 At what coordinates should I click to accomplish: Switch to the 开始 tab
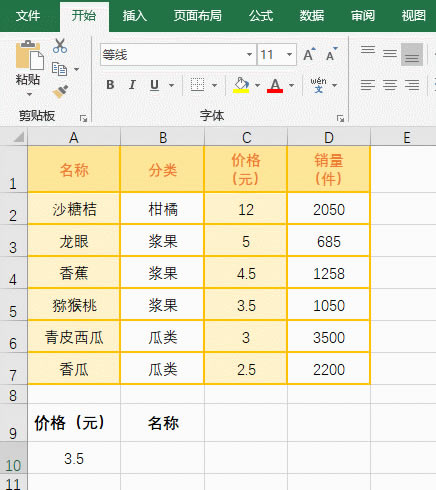[84, 16]
